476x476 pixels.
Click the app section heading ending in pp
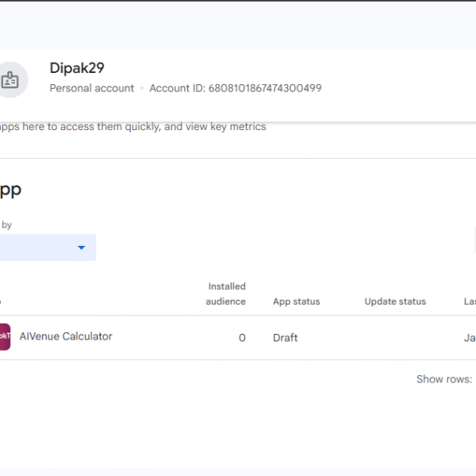pos(10,190)
